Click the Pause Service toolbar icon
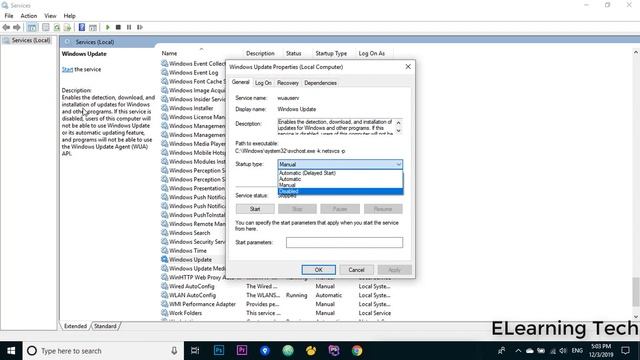640x360 pixels. (x=129, y=27)
